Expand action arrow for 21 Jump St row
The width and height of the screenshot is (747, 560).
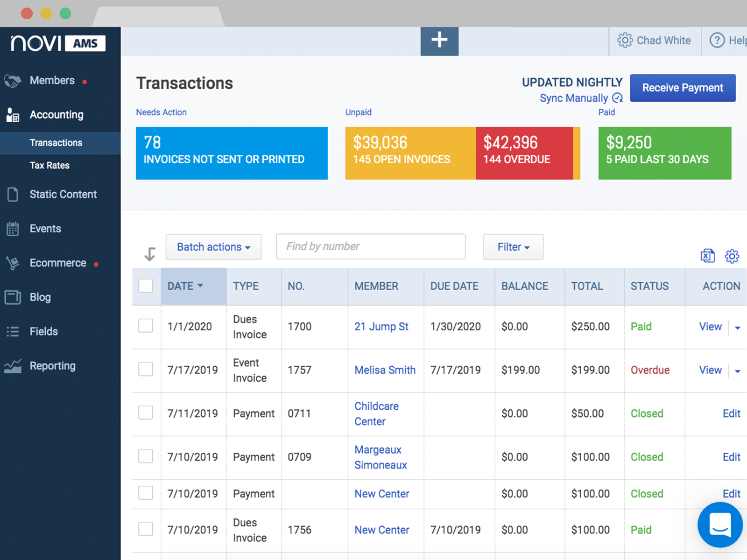click(x=738, y=328)
